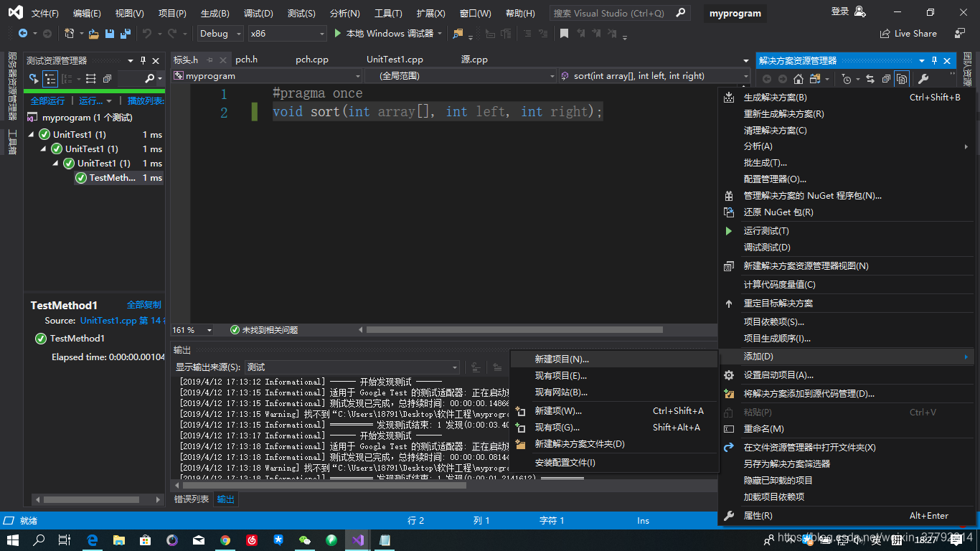Screen dimensions: 980x551
Task: Choose 属性(R) from context menu
Action: click(847, 516)
